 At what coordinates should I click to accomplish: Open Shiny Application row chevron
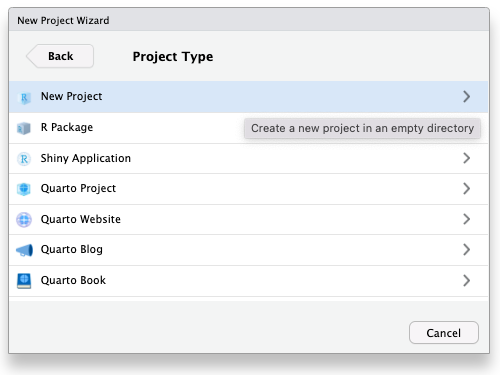(466, 158)
